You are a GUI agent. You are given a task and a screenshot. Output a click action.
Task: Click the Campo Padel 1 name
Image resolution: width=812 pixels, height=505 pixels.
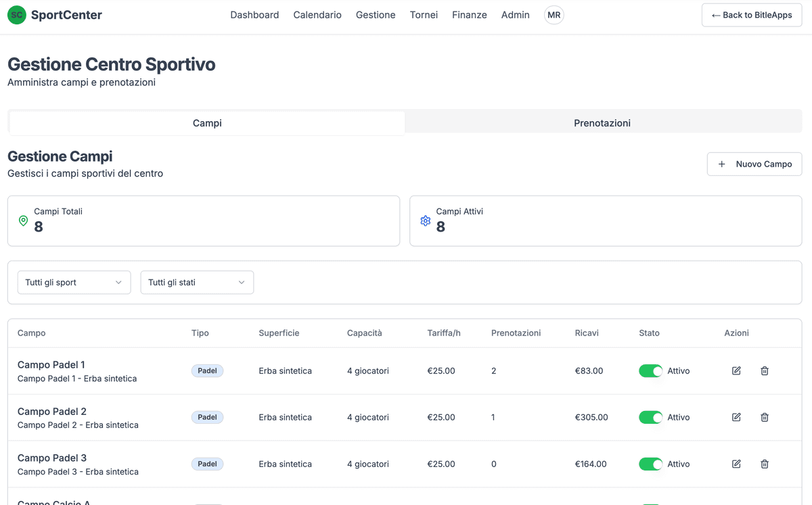[51, 365]
